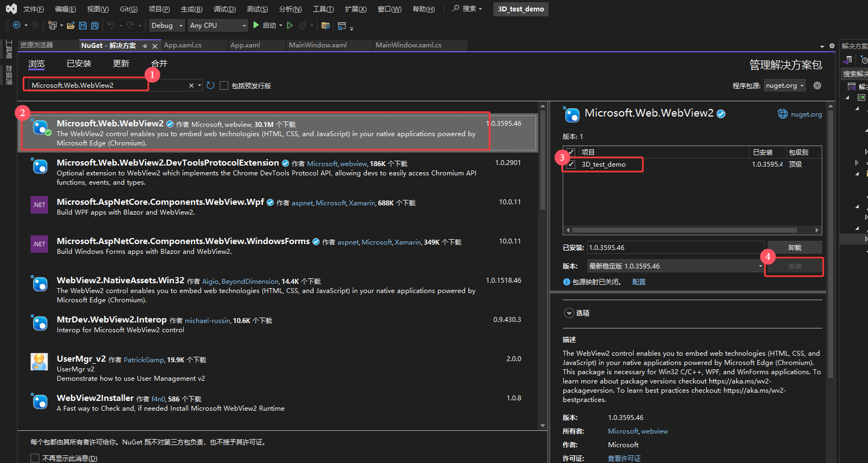Click the hot reload flame icon

(303, 25)
